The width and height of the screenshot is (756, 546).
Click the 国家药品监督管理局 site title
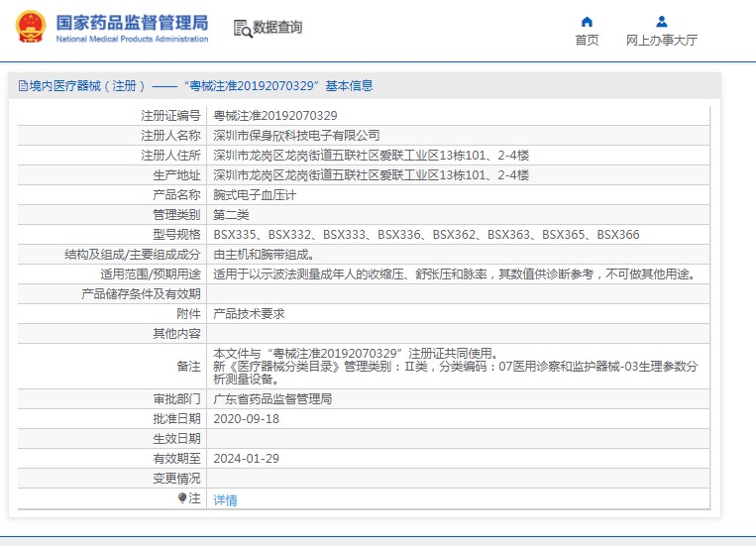132,22
